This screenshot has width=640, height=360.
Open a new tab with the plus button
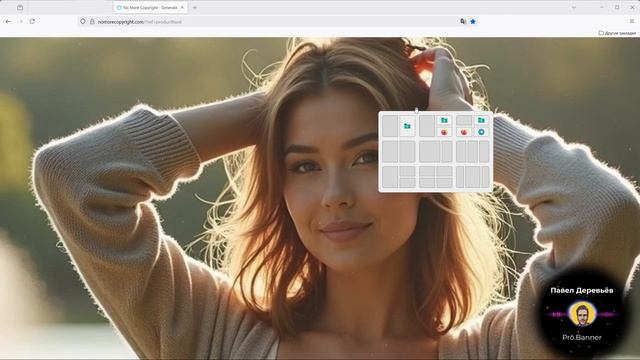pyautogui.click(x=195, y=7)
